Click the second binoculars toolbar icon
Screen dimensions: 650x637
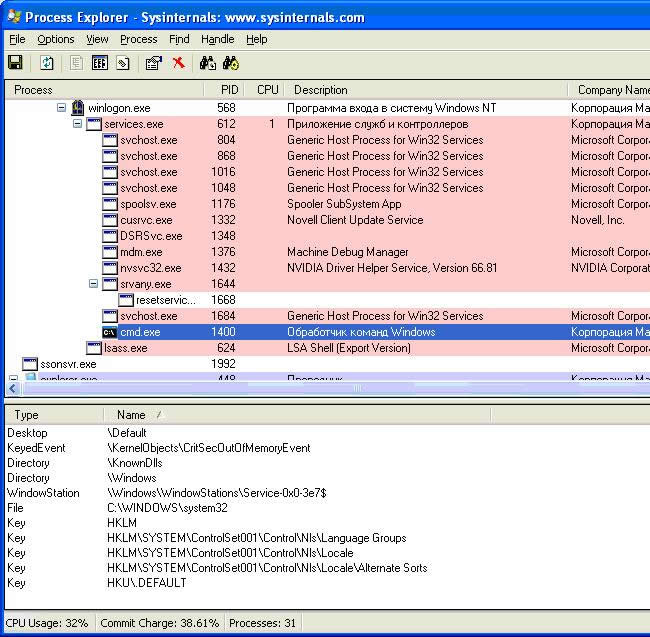[x=231, y=63]
